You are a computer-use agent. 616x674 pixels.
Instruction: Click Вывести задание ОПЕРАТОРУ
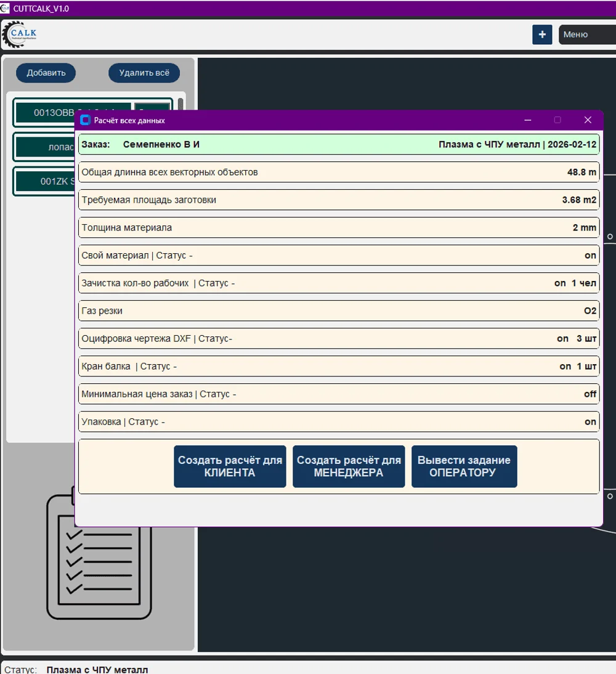coord(464,466)
